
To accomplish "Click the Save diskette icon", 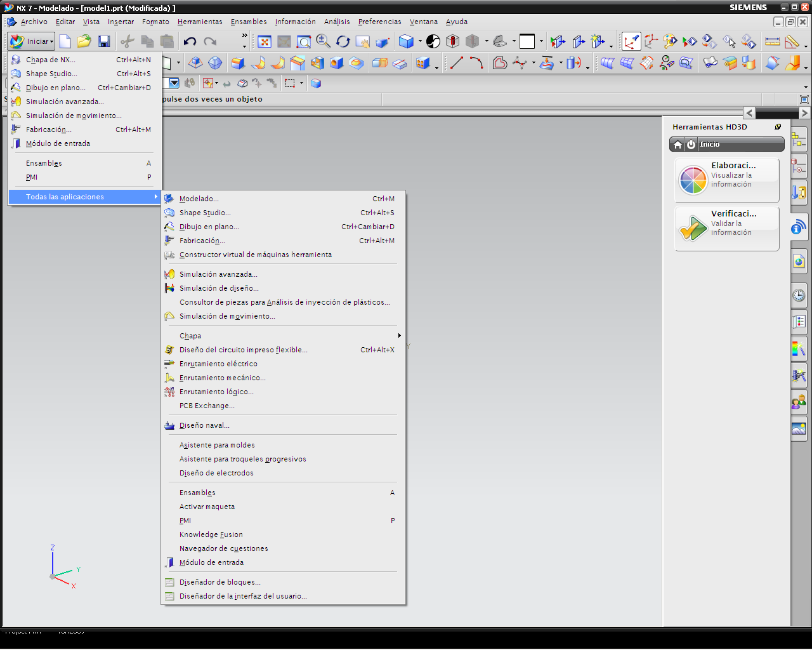I will [x=104, y=42].
